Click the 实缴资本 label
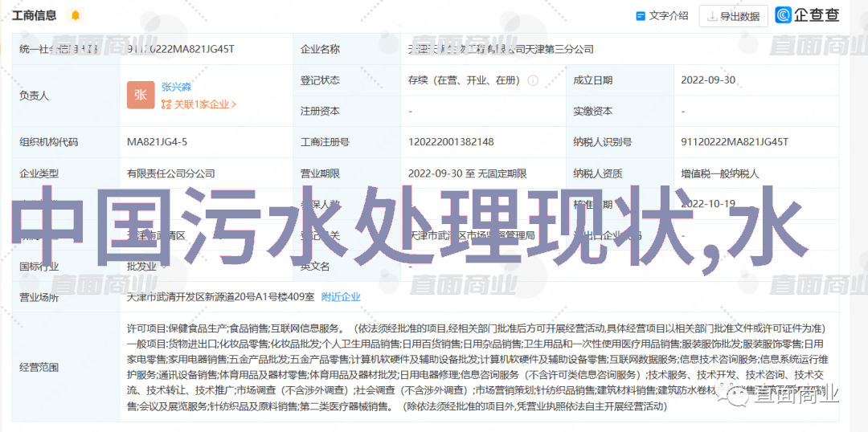Image resolution: width=868 pixels, height=432 pixels. coord(593,111)
